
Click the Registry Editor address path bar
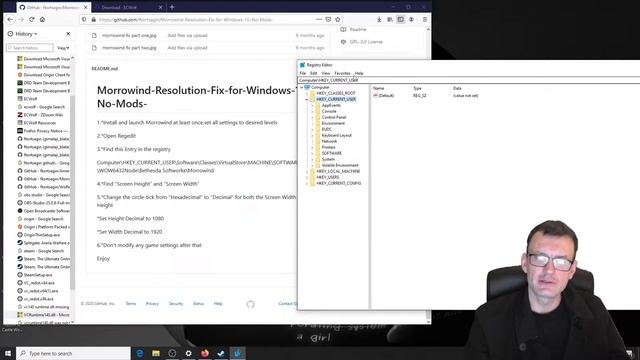pos(469,80)
